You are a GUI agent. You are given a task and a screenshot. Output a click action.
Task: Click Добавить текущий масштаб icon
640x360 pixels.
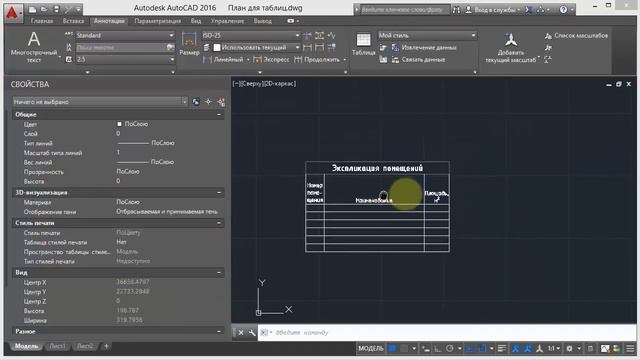coord(511,40)
